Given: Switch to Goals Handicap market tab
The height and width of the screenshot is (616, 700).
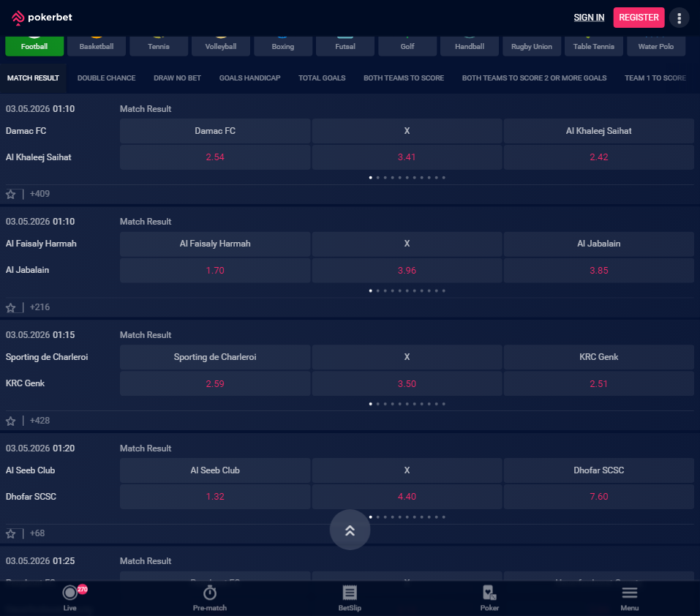Looking at the screenshot, I should click(249, 78).
